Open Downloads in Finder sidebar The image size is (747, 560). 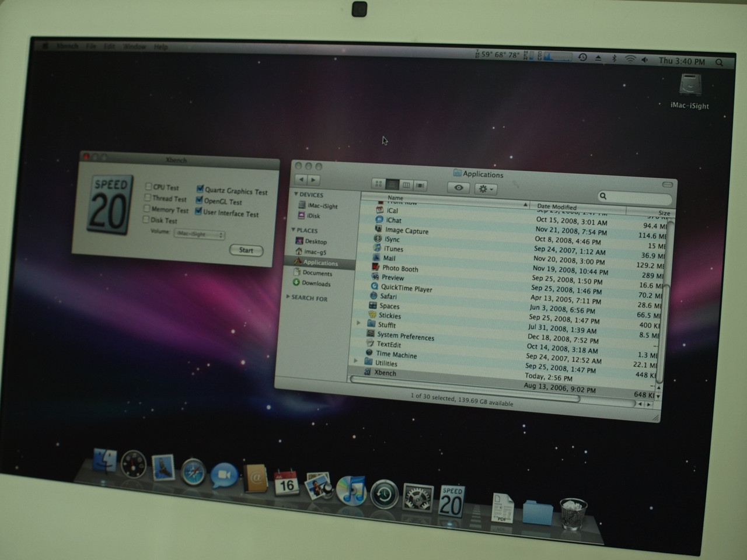(x=312, y=283)
